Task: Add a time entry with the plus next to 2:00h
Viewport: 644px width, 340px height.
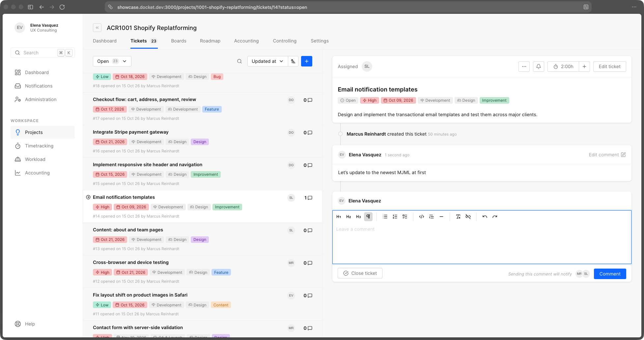Action: click(584, 66)
